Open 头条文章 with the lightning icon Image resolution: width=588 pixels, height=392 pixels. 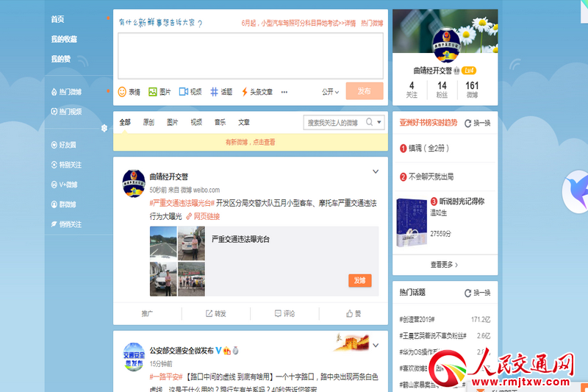(245, 92)
